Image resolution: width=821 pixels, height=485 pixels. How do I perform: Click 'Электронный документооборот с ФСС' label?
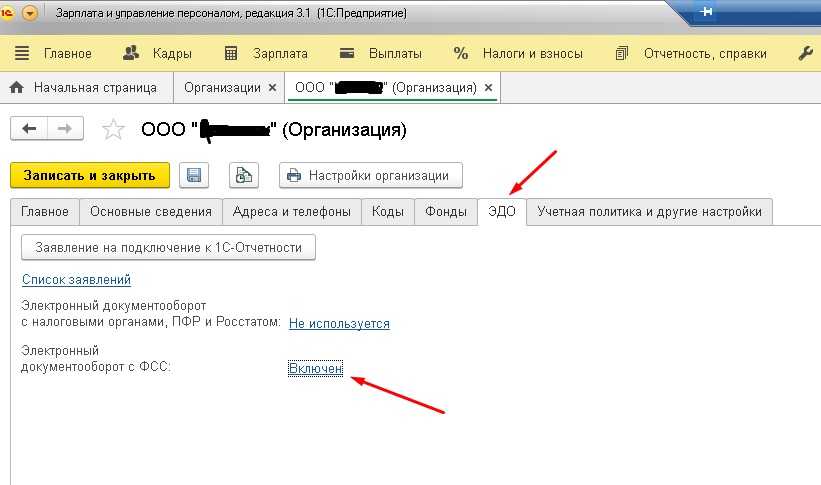(96, 359)
